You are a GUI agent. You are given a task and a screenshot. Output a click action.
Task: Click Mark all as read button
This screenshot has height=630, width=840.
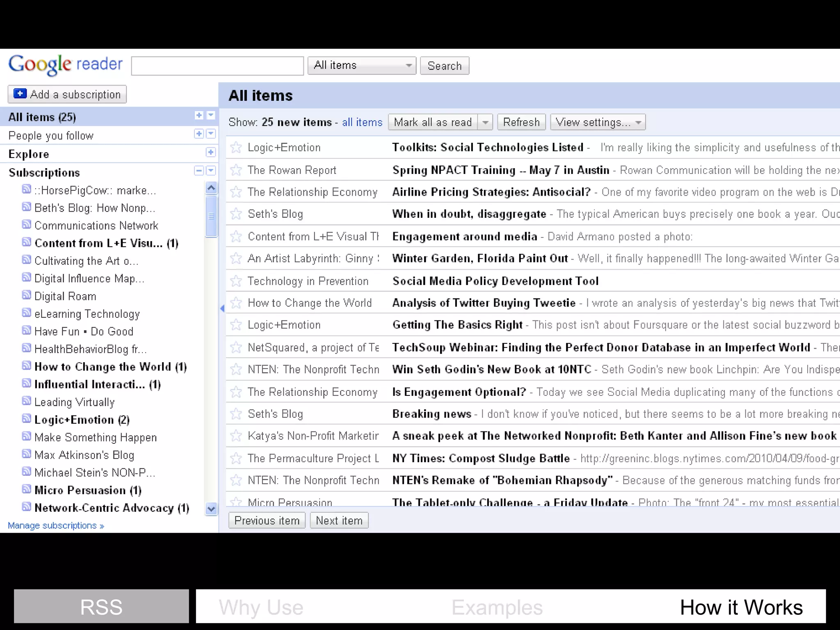[433, 122]
